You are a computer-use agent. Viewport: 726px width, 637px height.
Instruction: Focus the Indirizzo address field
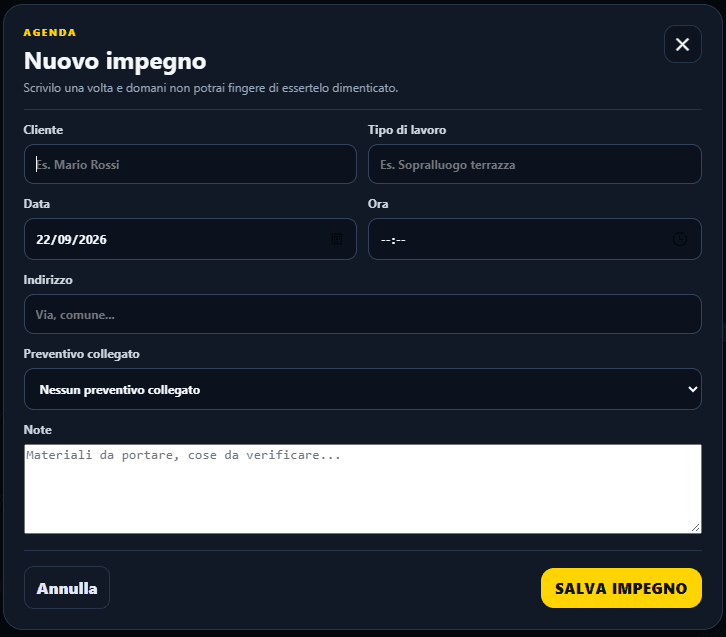coord(363,314)
